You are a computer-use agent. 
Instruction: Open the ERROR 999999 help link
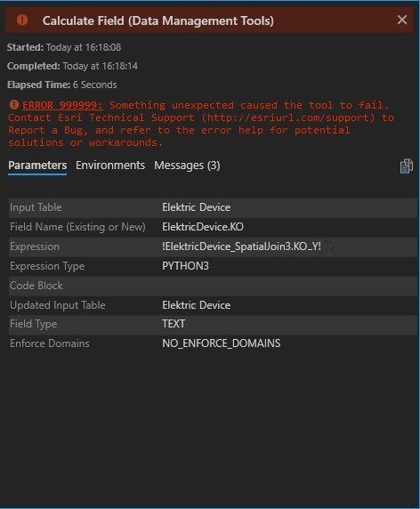(62, 105)
